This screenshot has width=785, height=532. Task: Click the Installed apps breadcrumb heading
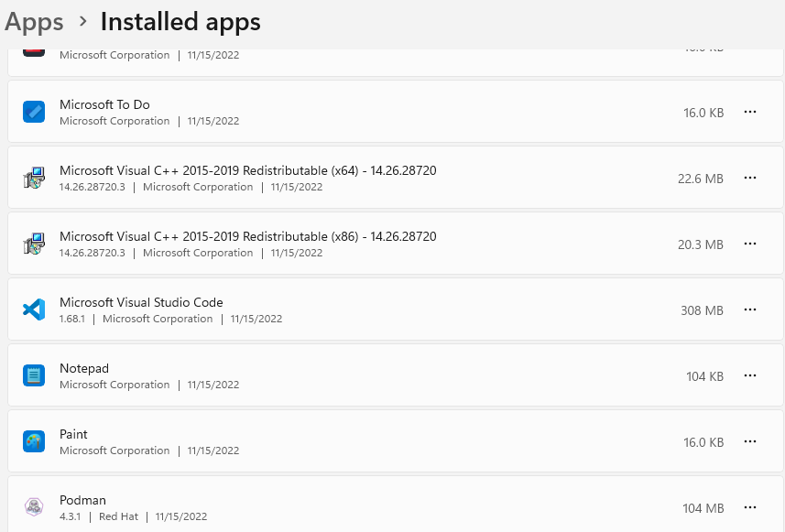point(180,21)
